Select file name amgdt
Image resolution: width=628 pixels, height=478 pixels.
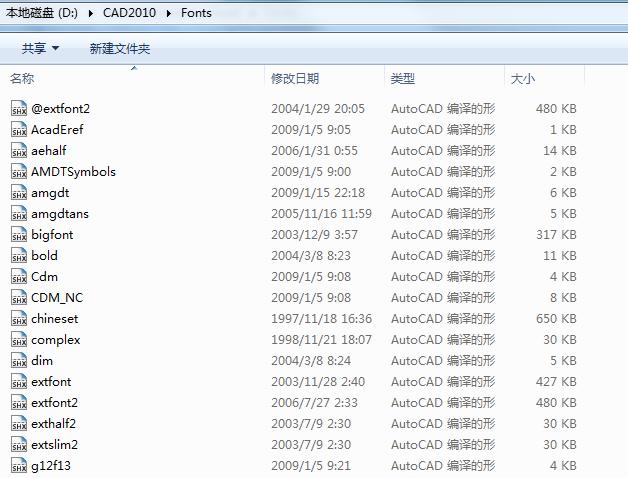(x=50, y=193)
